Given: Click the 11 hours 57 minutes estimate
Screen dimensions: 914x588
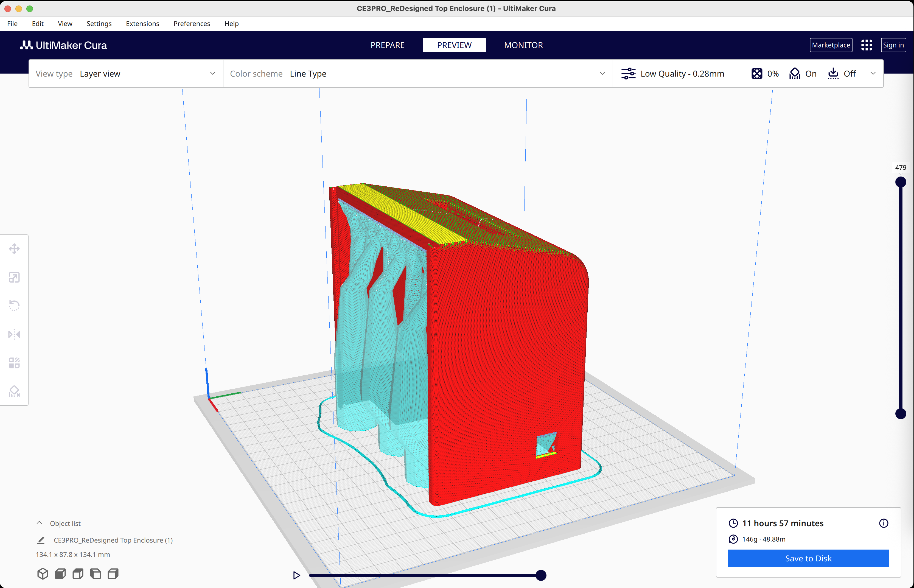Looking at the screenshot, I should coord(783,523).
